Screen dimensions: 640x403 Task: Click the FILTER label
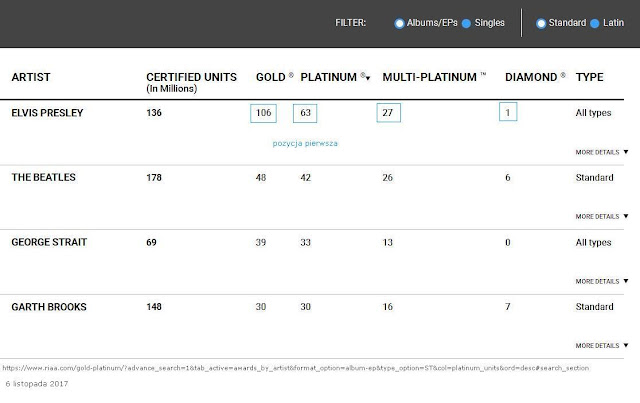tap(351, 23)
